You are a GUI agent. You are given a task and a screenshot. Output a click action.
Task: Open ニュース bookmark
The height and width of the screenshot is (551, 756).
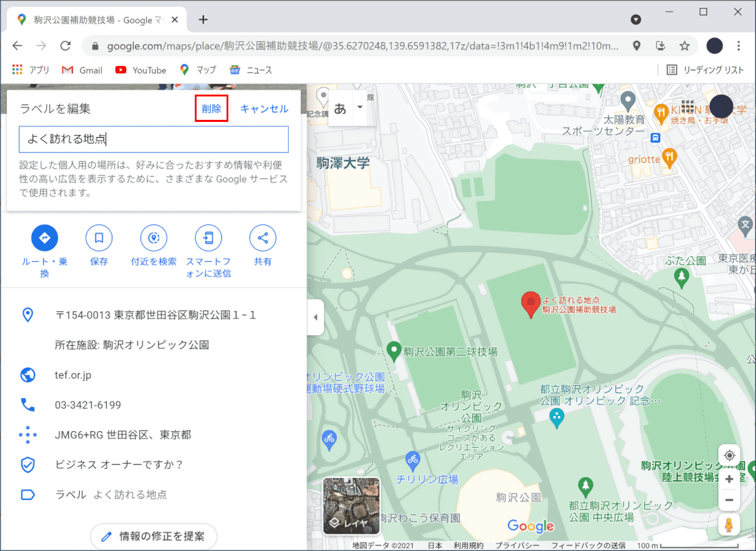[x=252, y=70]
